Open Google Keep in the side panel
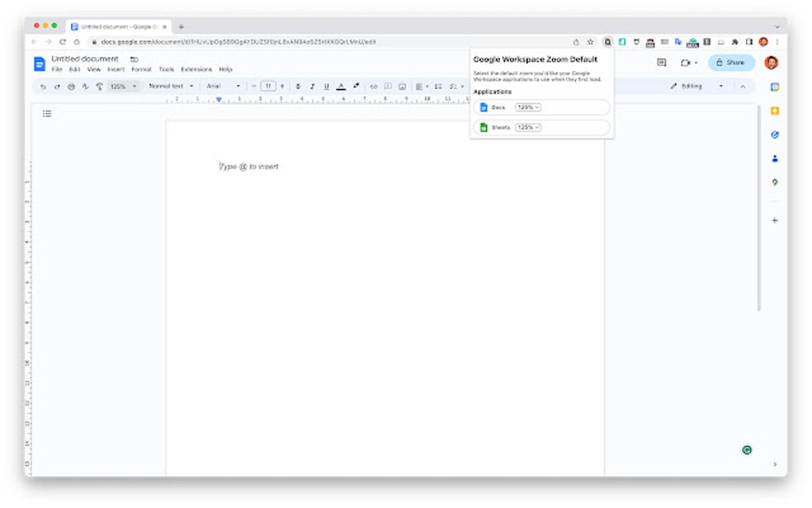Screen dimensions: 812x508 [x=775, y=112]
